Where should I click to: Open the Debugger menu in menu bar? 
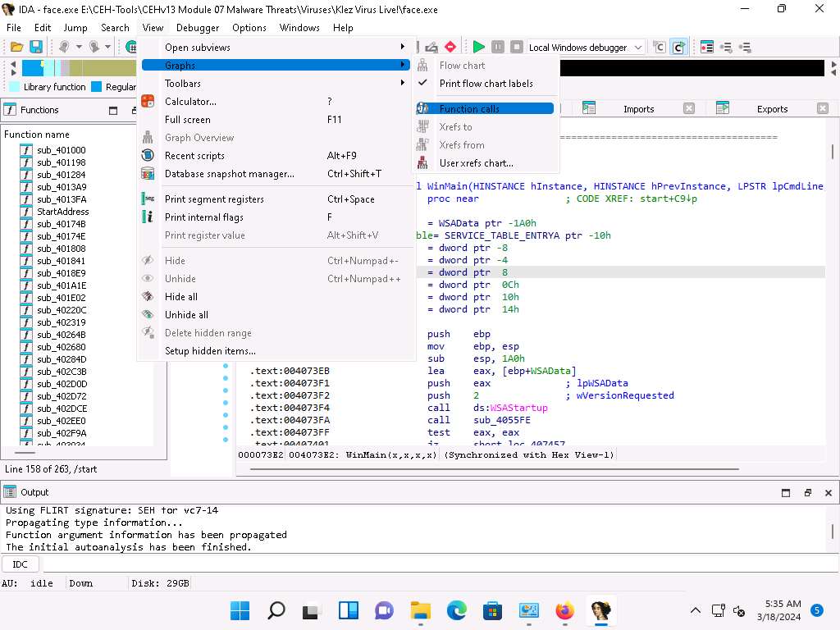pos(198,27)
